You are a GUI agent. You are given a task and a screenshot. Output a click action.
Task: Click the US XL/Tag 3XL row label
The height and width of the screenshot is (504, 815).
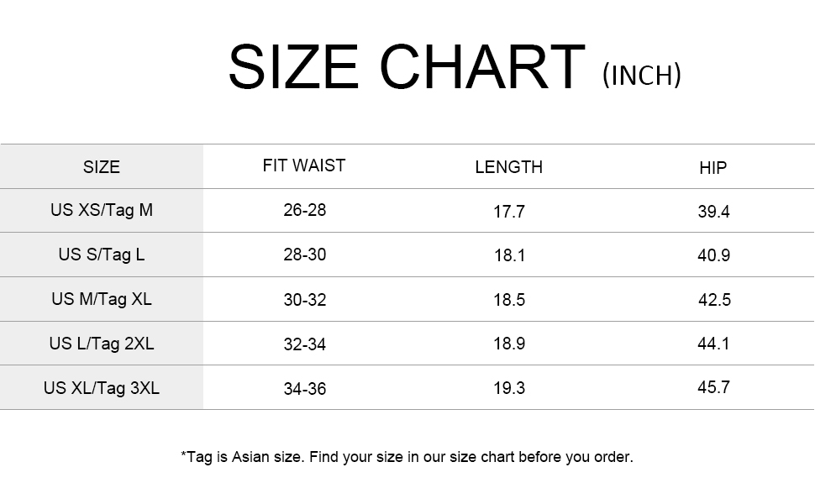pyautogui.click(x=102, y=387)
